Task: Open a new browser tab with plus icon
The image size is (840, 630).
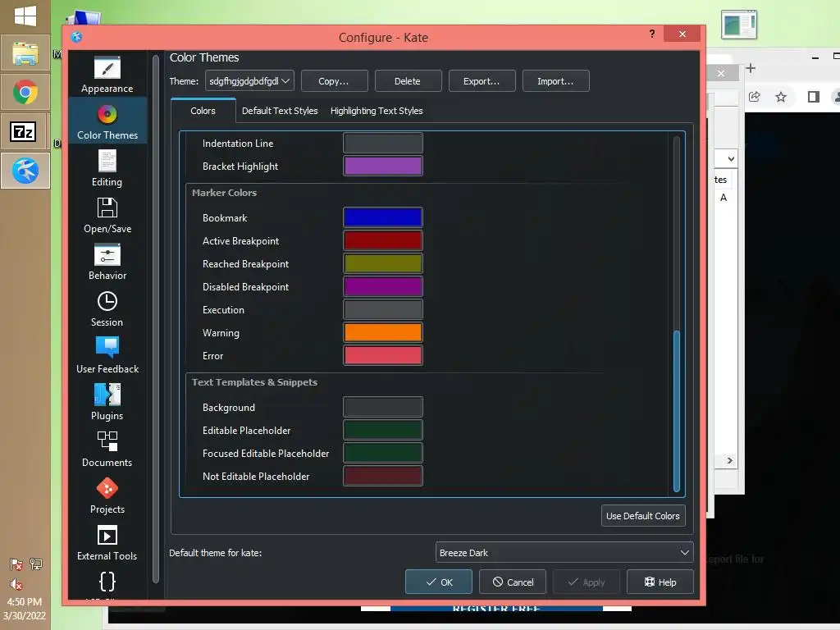Action: pos(751,68)
